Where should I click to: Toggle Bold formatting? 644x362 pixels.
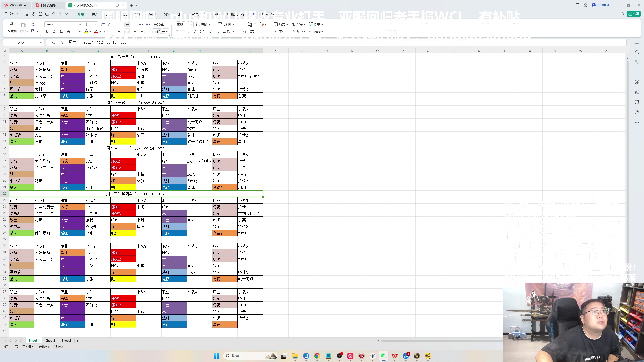[47, 31]
